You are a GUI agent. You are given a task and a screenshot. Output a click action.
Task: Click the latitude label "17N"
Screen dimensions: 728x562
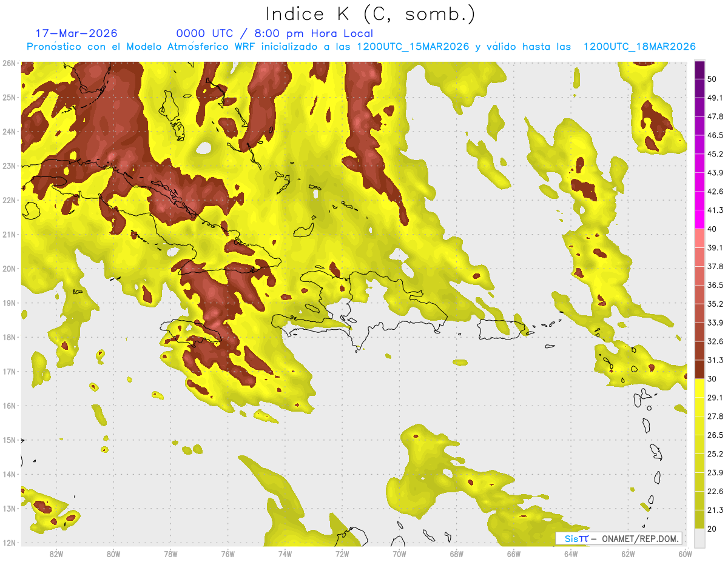(9, 371)
